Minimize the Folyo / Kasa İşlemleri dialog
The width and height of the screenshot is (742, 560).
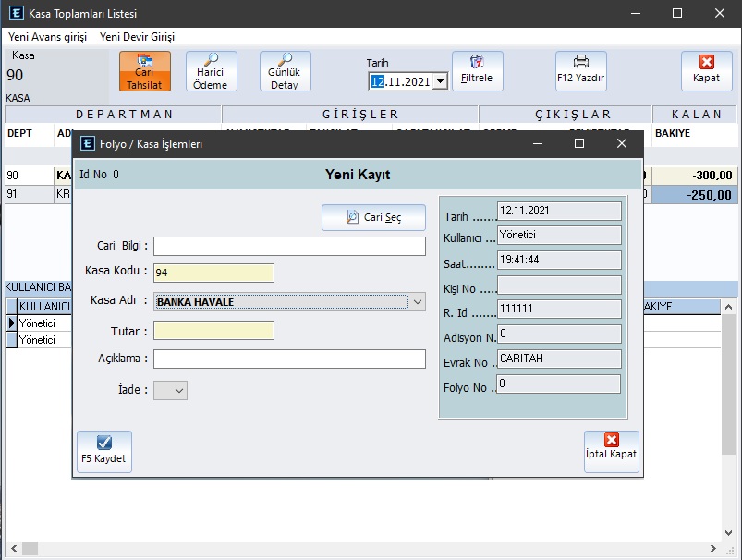point(538,143)
